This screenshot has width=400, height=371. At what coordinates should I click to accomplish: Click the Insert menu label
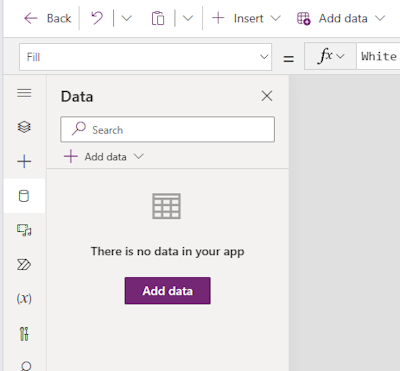pos(248,18)
